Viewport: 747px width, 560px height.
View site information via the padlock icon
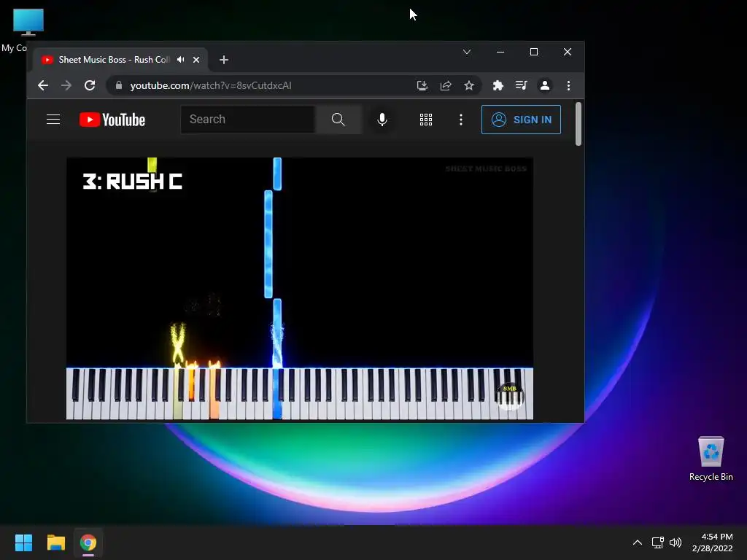119,85
